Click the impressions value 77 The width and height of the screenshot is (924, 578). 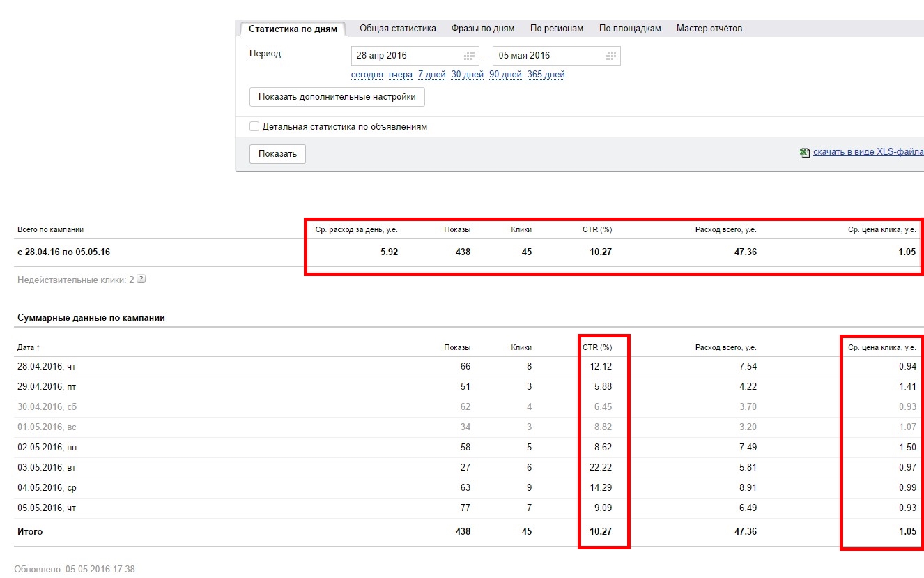coord(464,508)
